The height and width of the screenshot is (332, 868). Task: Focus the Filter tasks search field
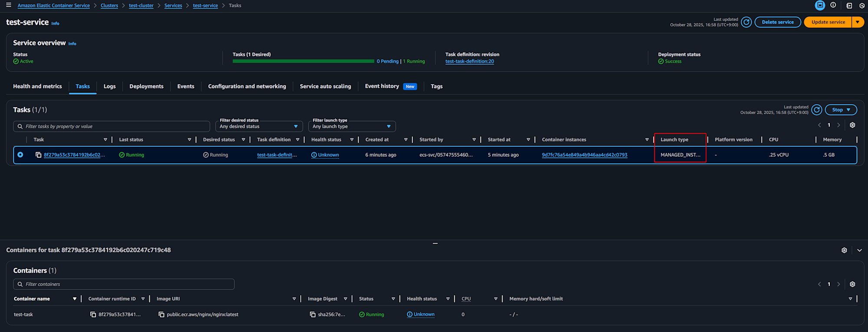point(112,126)
